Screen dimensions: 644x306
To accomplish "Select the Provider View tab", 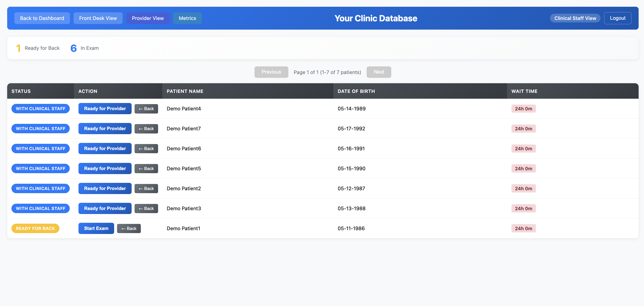I will [148, 18].
